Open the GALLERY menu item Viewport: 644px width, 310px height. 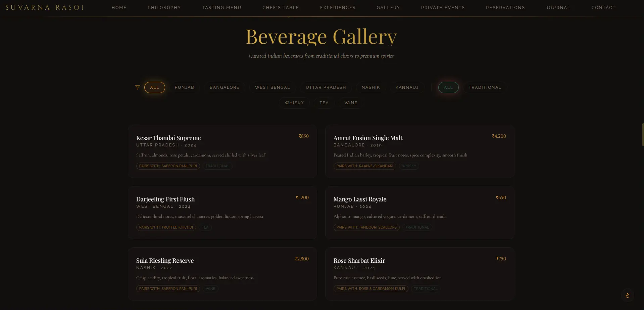point(388,7)
